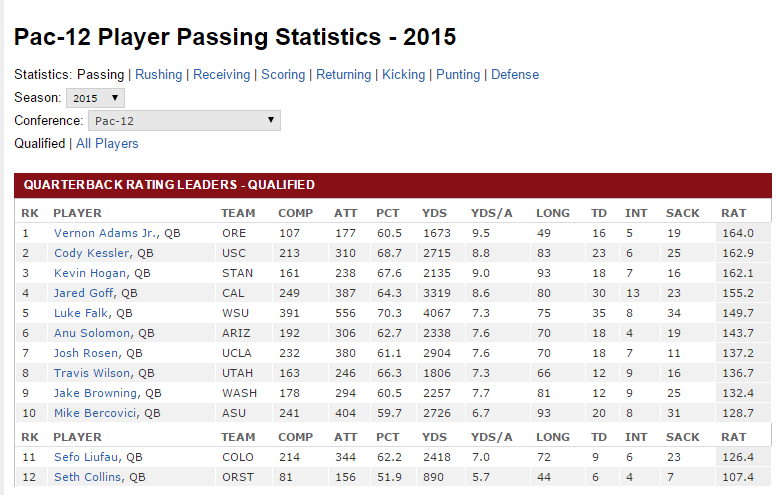The height and width of the screenshot is (495, 776).
Task: Open Kevin Hogan's profile
Action: [x=90, y=273]
